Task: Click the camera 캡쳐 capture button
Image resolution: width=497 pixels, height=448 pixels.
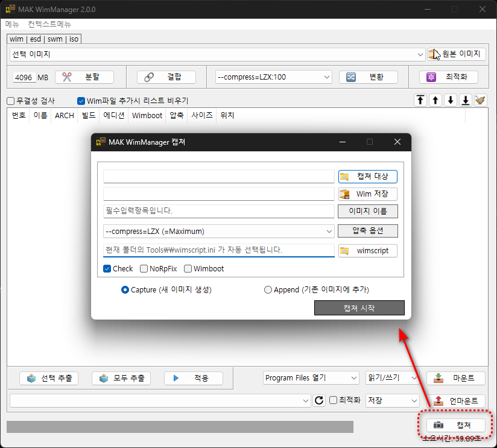Action: 456,425
